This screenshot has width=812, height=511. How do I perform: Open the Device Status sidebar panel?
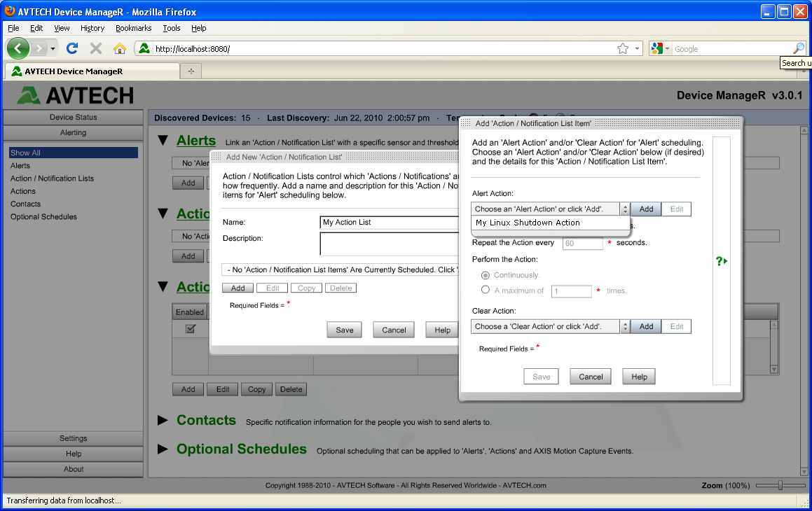tap(73, 118)
